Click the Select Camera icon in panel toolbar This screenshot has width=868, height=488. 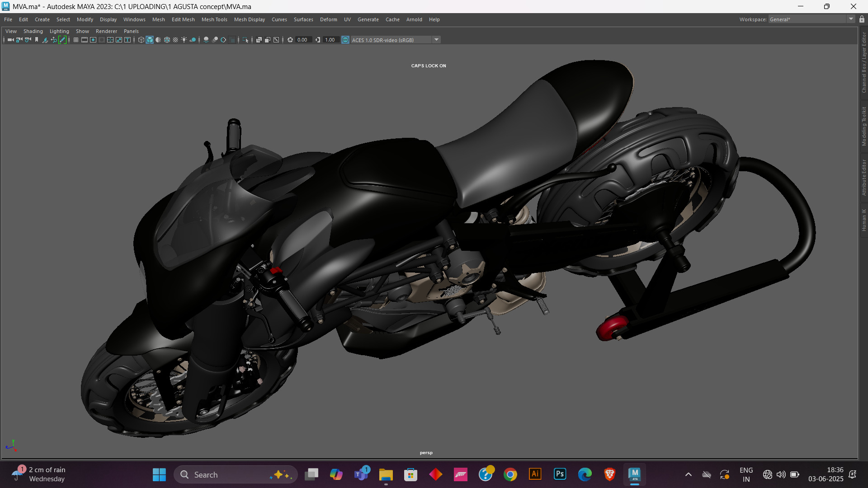tap(11, 40)
